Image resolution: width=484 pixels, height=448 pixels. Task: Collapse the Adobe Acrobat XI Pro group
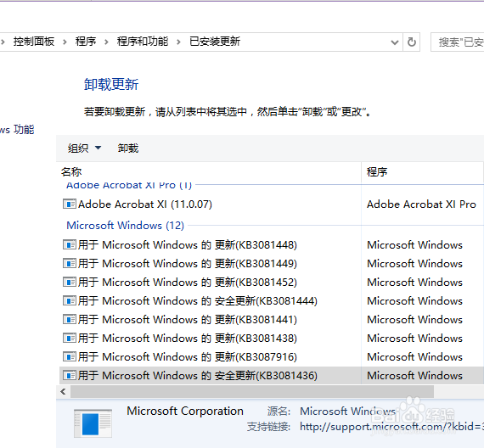point(129,185)
